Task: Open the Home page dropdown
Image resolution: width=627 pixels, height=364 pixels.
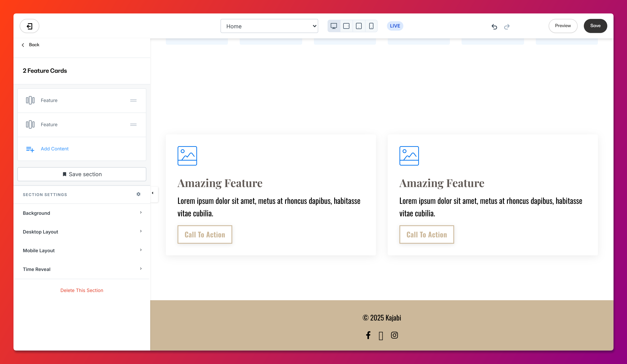Action: point(269,26)
